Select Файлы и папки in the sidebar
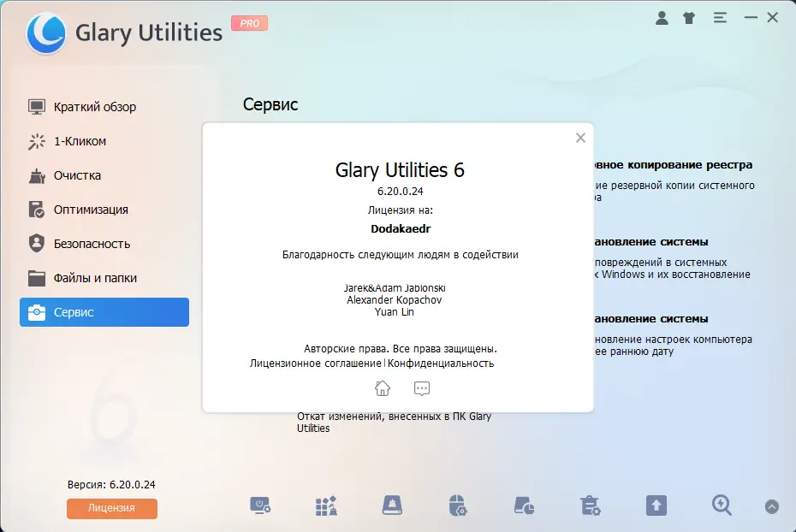This screenshot has width=796, height=532. click(104, 278)
